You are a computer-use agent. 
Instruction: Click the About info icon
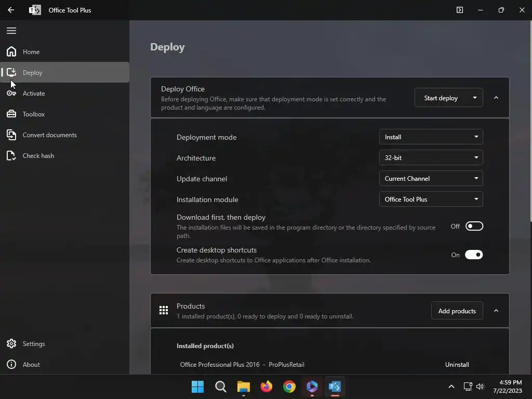point(11,364)
